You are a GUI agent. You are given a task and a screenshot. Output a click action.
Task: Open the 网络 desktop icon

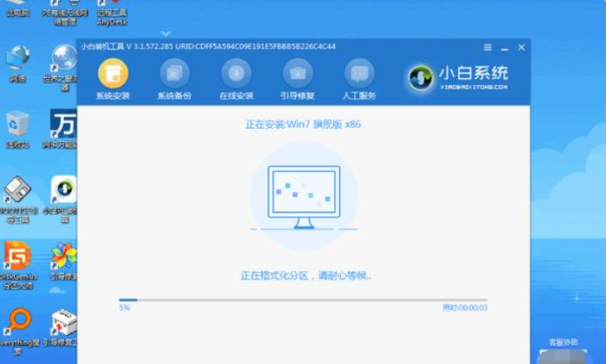coord(17,61)
